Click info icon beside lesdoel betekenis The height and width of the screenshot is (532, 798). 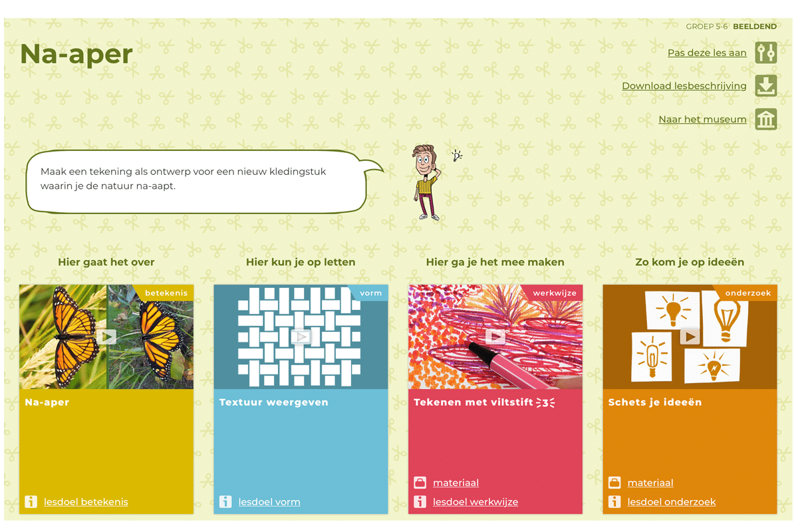[x=31, y=502]
